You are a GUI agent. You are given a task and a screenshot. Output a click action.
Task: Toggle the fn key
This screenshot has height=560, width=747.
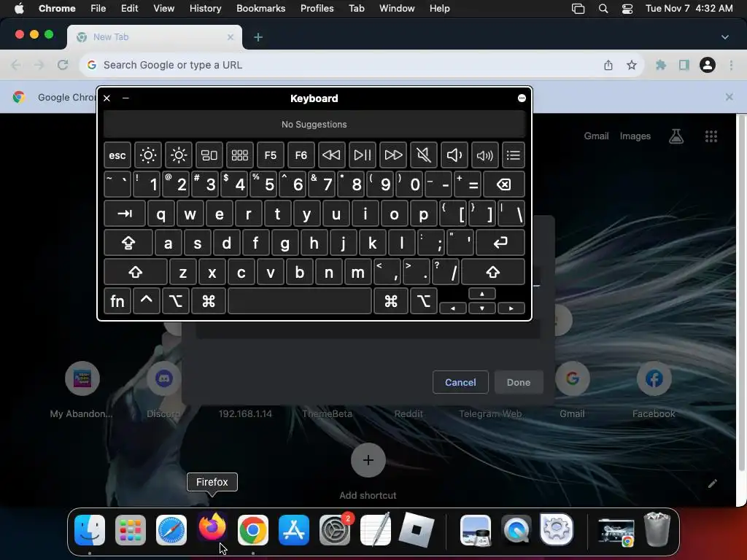117,301
